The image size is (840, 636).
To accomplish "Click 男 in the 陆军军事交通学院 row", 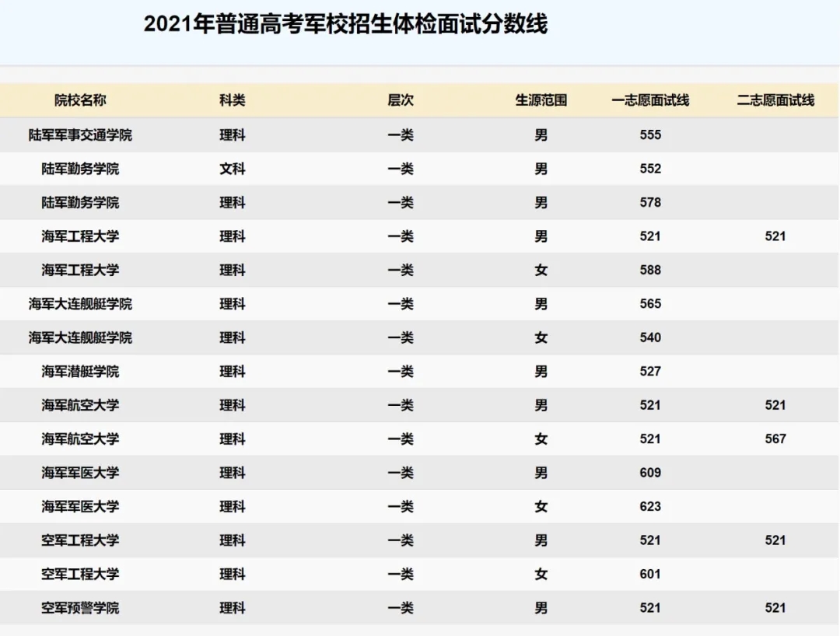I will (541, 135).
